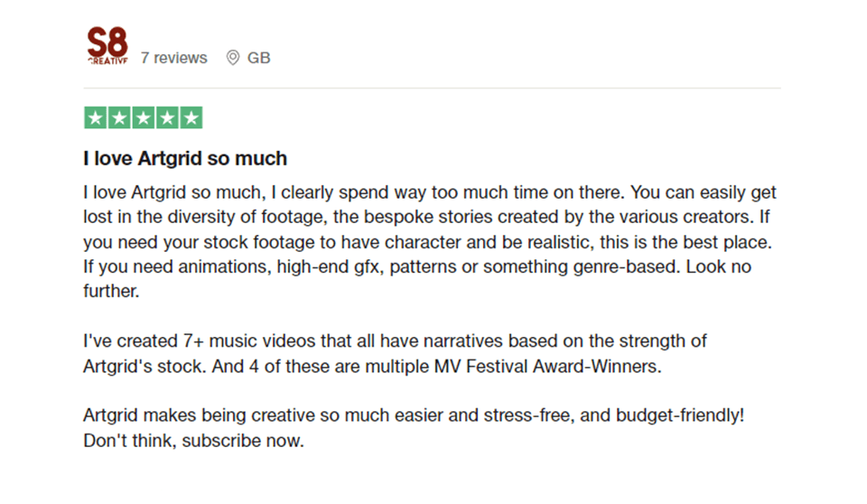Click the word 'budget-friendly!' in the review

tap(680, 416)
